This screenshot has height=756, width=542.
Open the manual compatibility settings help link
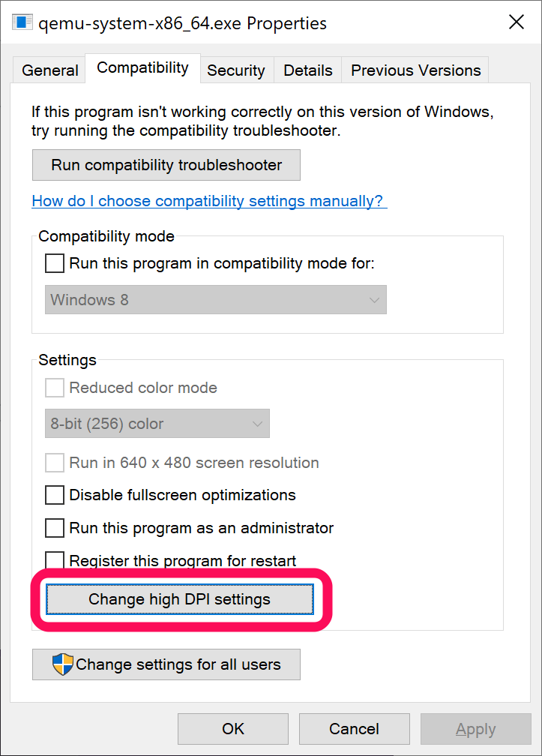pos(209,201)
